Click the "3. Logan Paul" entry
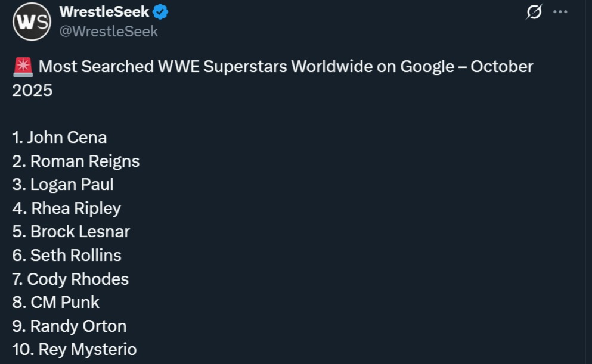The image size is (592, 364). [x=63, y=185]
